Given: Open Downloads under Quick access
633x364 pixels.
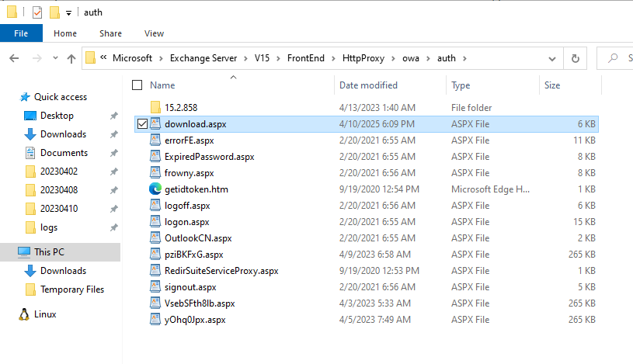Looking at the screenshot, I should (63, 134).
